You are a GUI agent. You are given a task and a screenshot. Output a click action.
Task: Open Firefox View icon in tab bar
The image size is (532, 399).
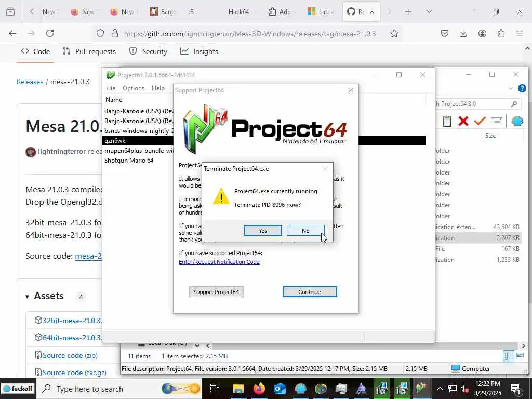click(10, 12)
